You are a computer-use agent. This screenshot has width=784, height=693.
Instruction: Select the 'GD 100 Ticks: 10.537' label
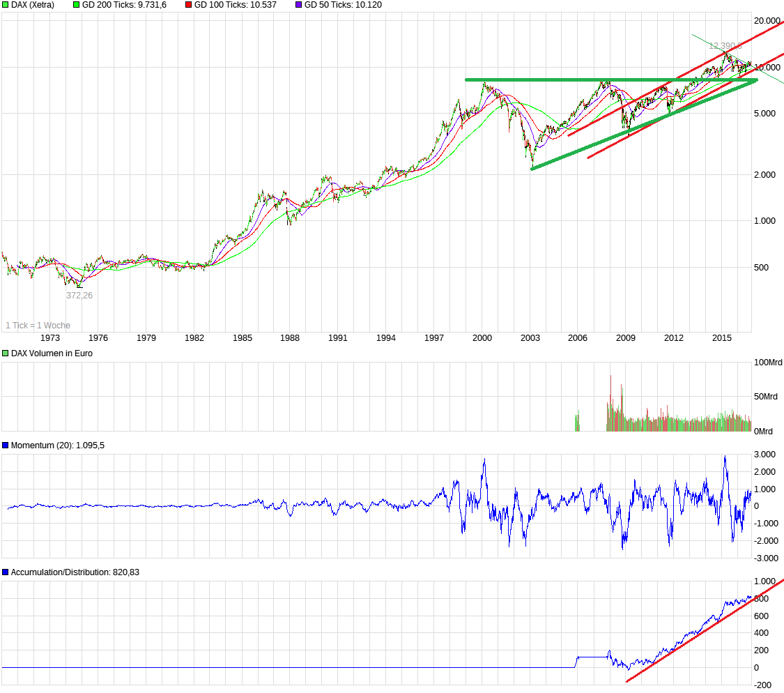point(235,4)
